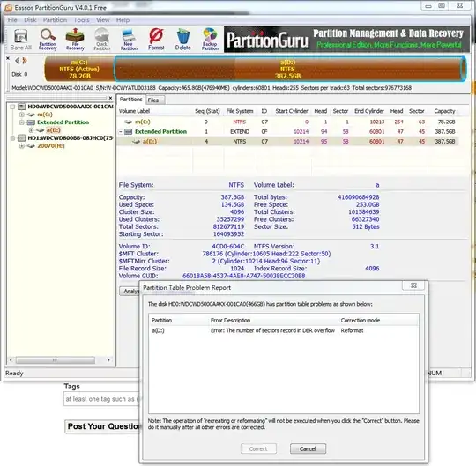Select m(C:) row in partition table

point(287,122)
